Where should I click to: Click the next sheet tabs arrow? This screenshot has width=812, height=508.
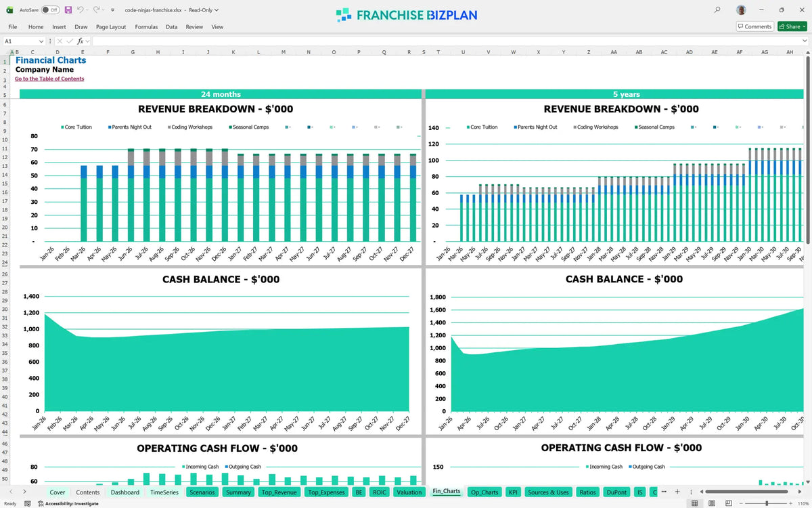(x=25, y=492)
